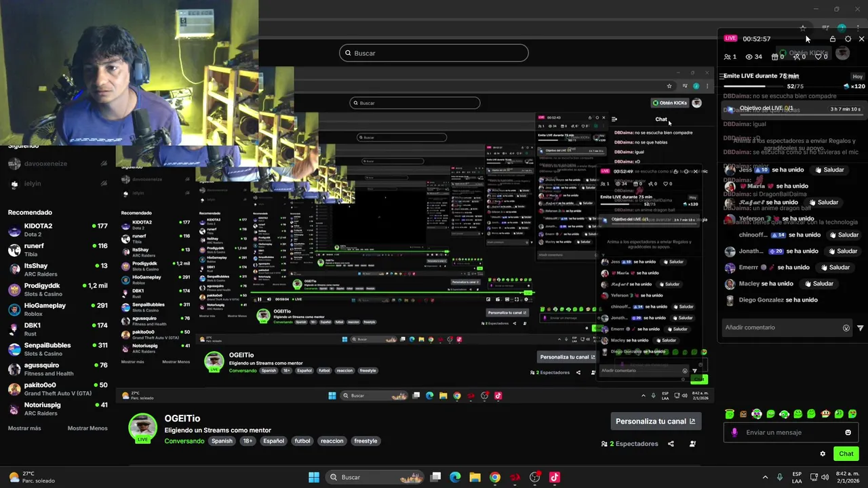Image resolution: width=868 pixels, height=488 pixels.
Task: Greet Jess with Saludar button
Action: (x=829, y=169)
